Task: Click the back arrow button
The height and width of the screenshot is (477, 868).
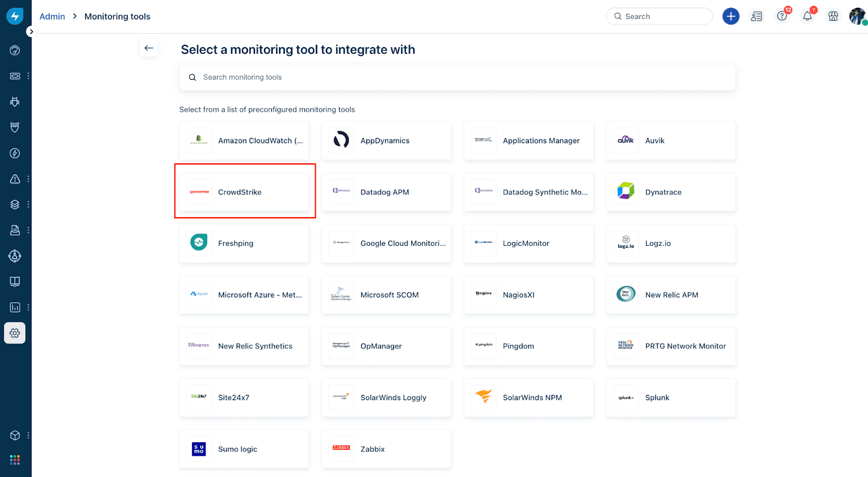Action: (x=149, y=48)
